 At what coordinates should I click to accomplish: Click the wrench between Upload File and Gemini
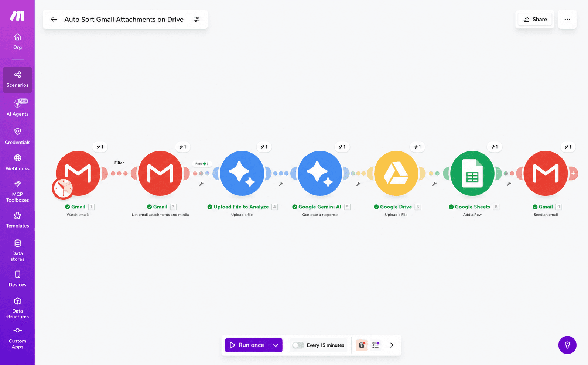point(281,184)
